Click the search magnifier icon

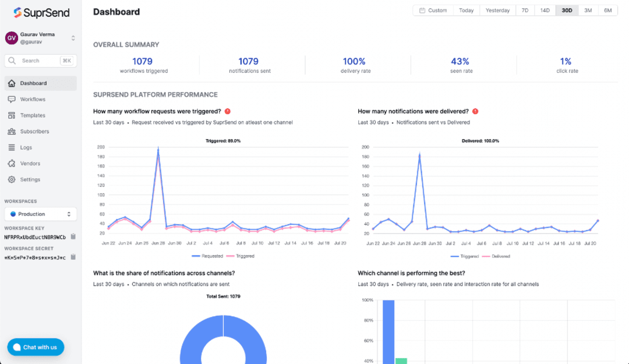[12, 61]
